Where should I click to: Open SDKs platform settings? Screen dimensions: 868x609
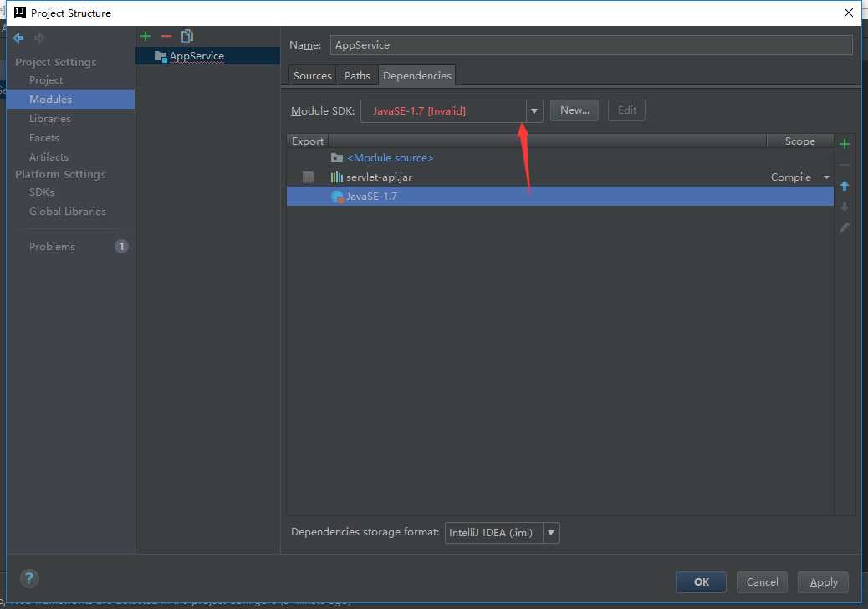(42, 192)
